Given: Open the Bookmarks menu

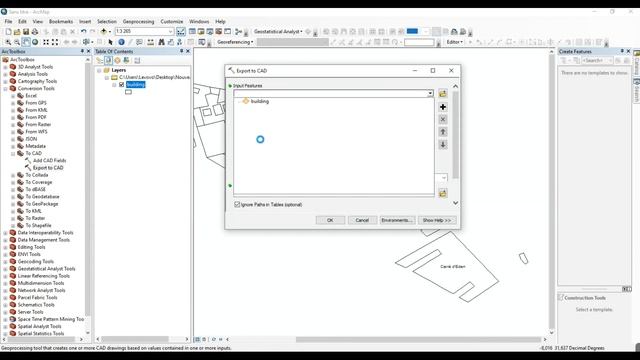Looking at the screenshot, I should point(61,21).
